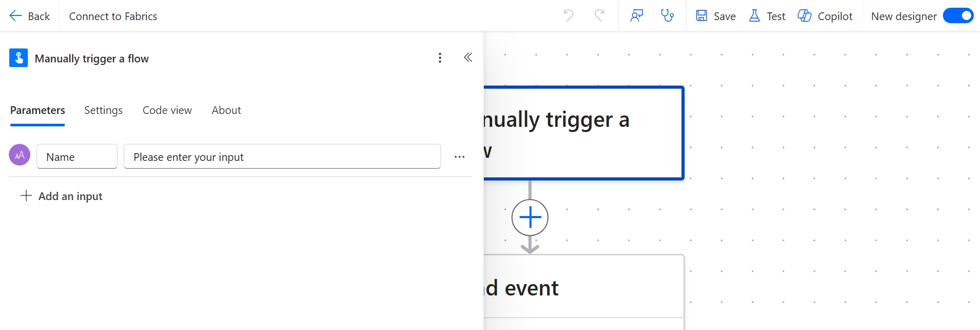Viewport: 980px width, 330px height.
Task: Click the purple text-type AA icon
Action: pos(20,155)
